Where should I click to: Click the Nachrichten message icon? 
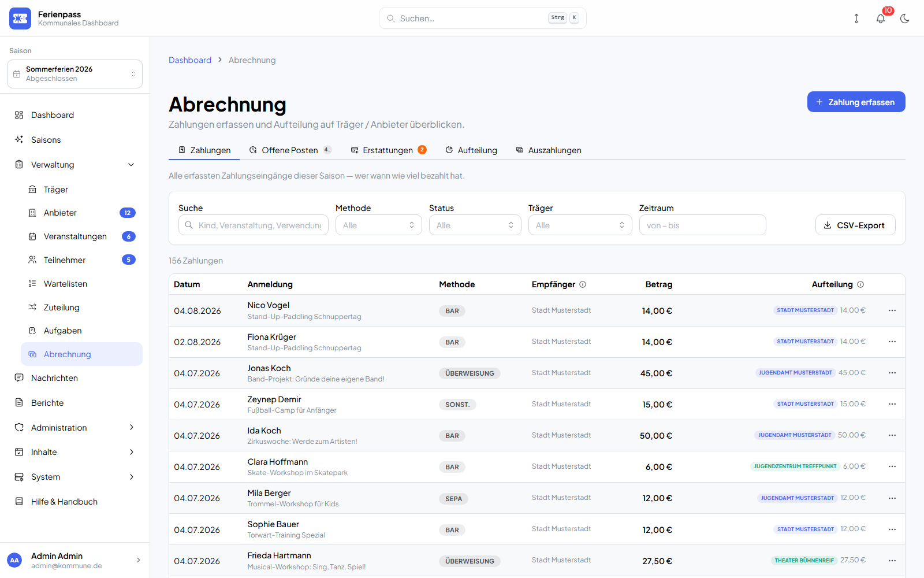(19, 378)
